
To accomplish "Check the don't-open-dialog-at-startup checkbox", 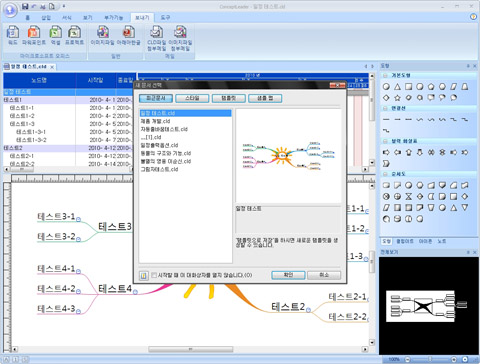I will pos(154,275).
